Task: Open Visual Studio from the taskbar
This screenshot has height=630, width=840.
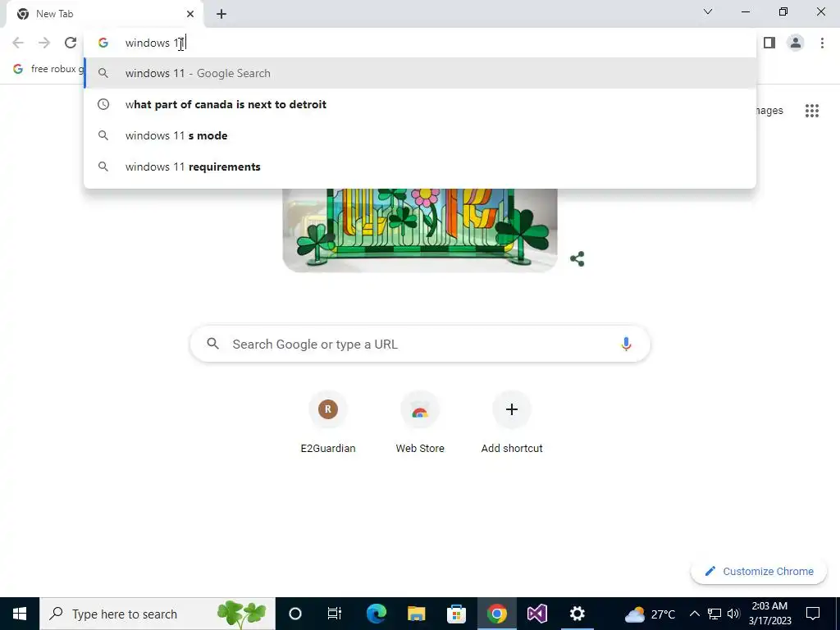Action: click(536, 614)
